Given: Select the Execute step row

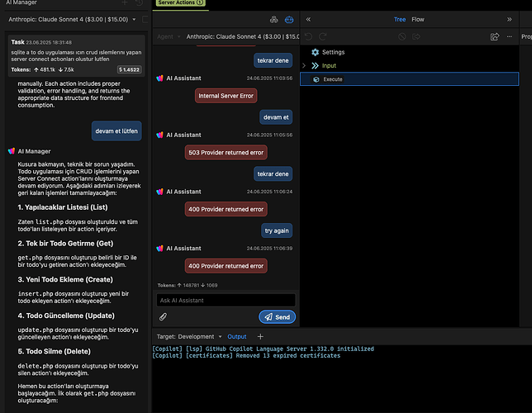Looking at the screenshot, I should [x=409, y=79].
